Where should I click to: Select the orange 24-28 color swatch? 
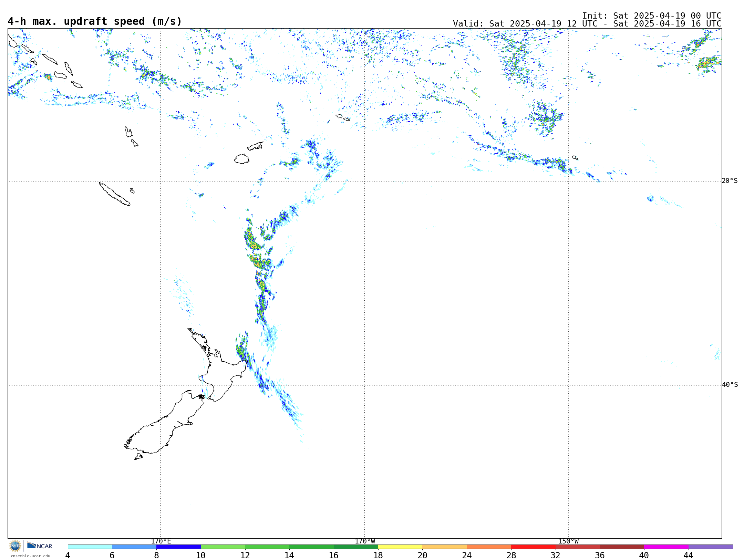(489, 547)
